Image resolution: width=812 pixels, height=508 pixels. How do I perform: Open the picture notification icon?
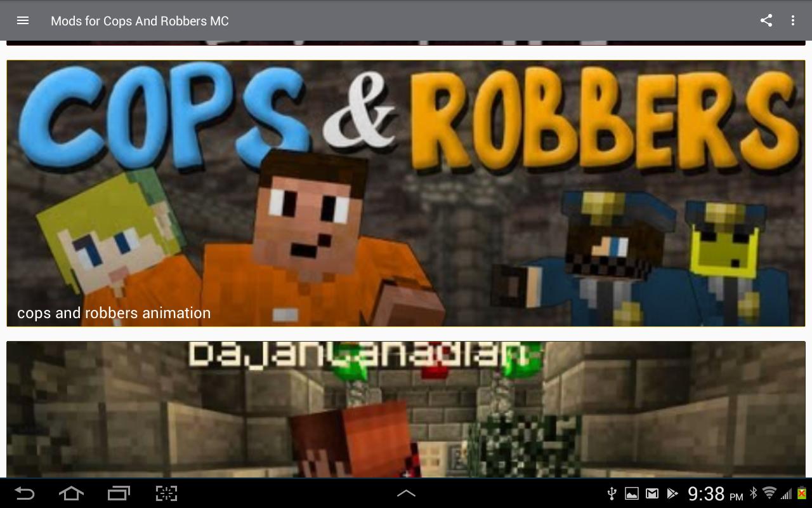(632, 493)
